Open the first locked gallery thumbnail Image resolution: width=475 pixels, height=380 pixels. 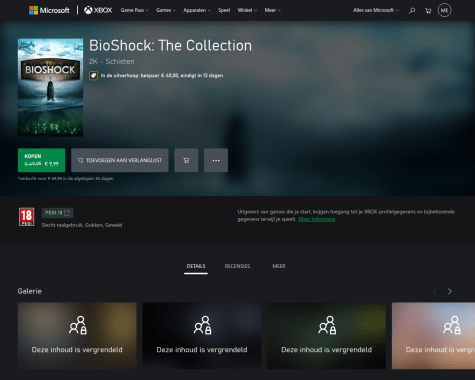(77, 336)
